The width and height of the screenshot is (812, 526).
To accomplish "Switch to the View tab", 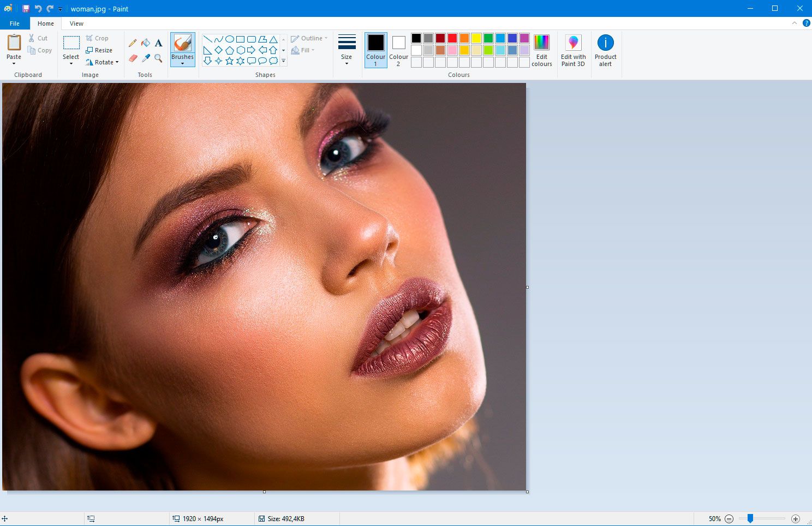I will [76, 23].
